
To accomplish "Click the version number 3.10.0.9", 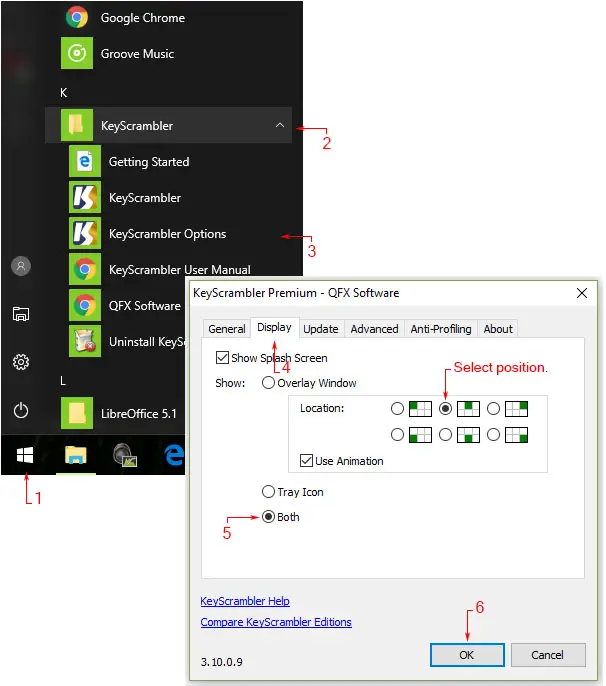I will click(222, 662).
